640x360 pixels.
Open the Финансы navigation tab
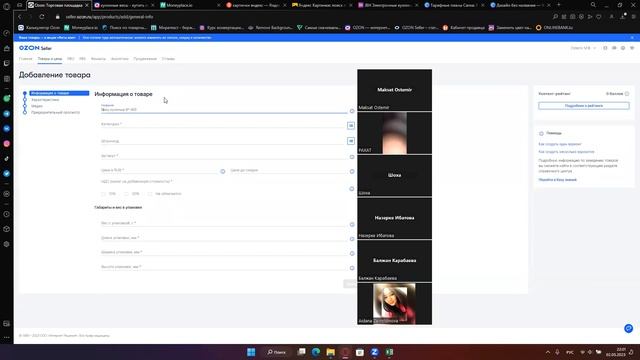(x=98, y=59)
